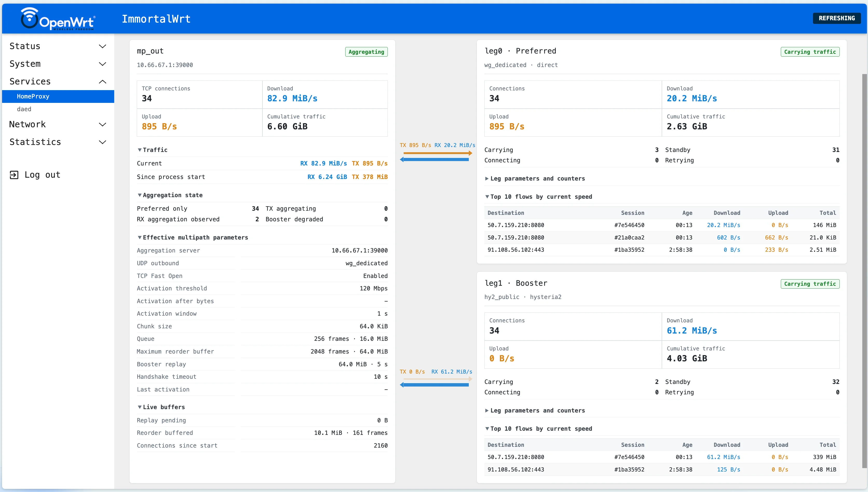868x492 pixels.
Task: Click the ImmortalWrt hostname link
Action: click(156, 19)
